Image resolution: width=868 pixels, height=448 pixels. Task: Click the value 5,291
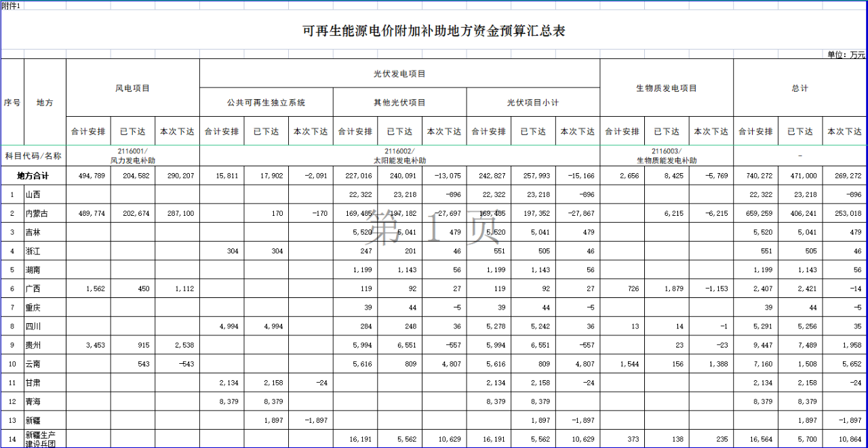point(764,326)
